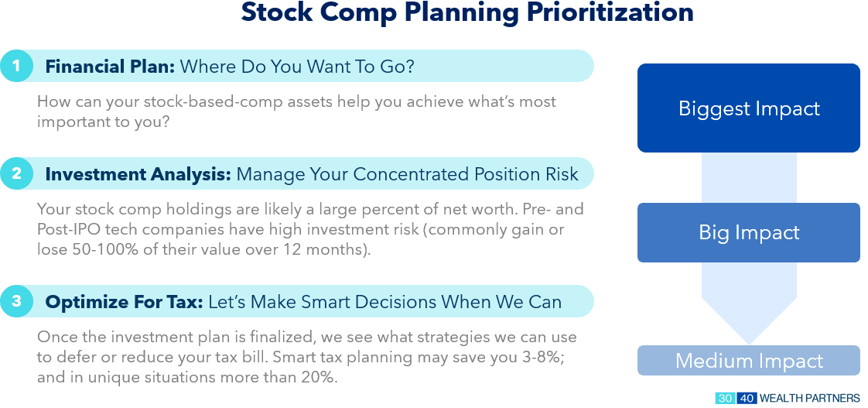Select the Medium Impact box
This screenshot has height=408, width=868.
tap(748, 361)
